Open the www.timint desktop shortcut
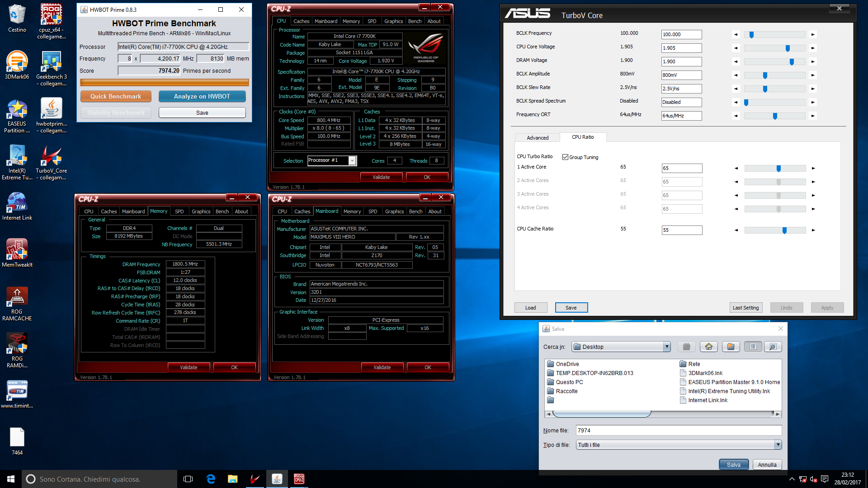 17,394
